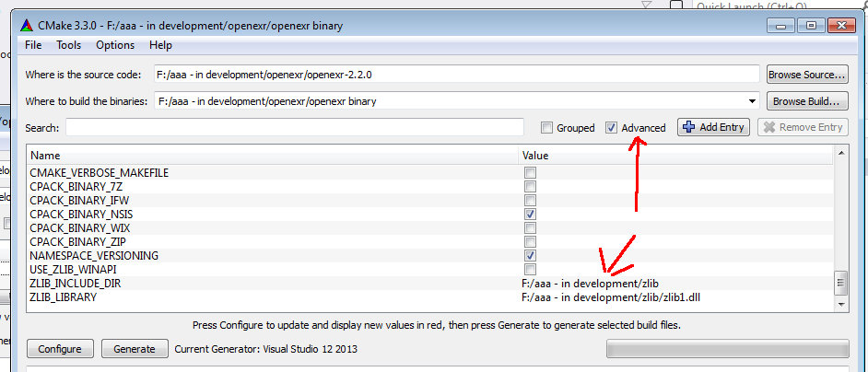
Task: Toggle the Advanced checkbox
Action: pyautogui.click(x=612, y=128)
